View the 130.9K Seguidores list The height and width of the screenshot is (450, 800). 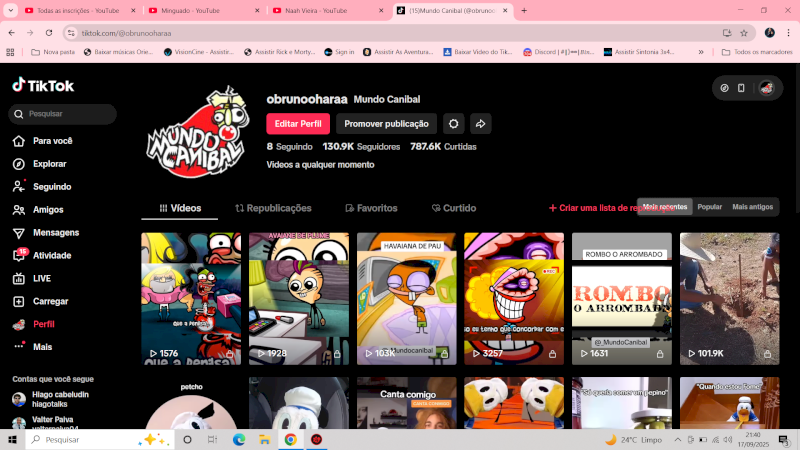pos(361,146)
